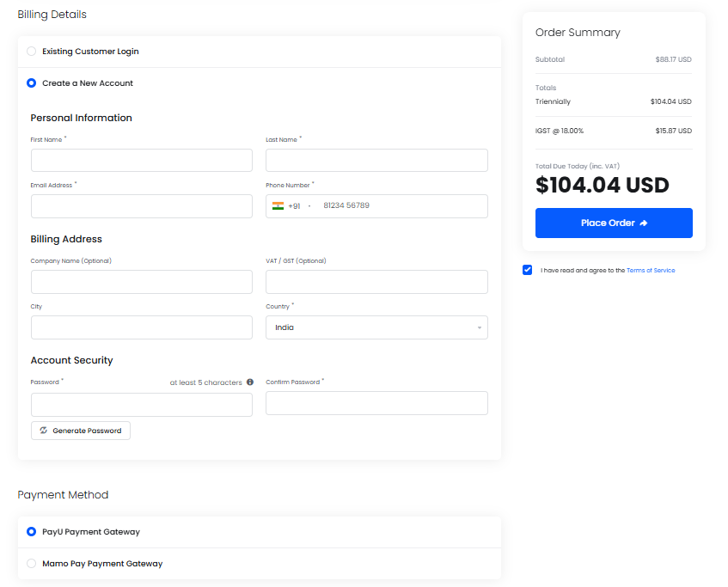
Task: Choose PayU Payment Gateway
Action: [x=31, y=531]
